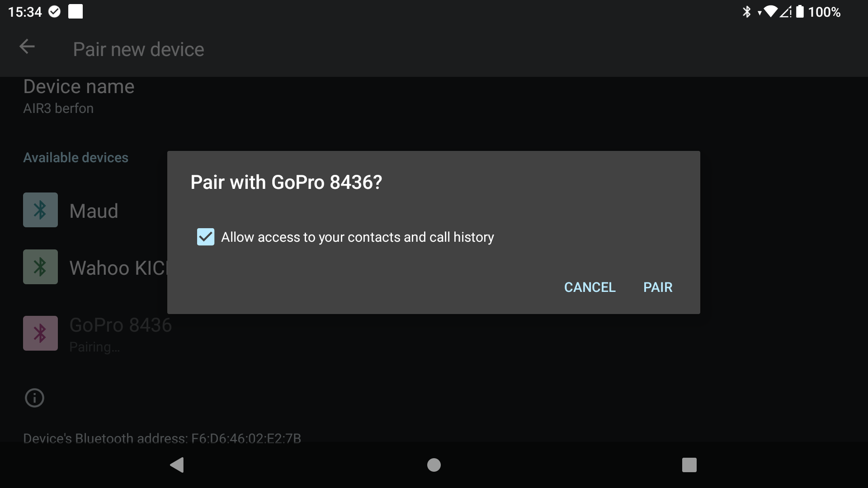Click GoPro 8436 pink Bluetooth icon
This screenshot has width=868, height=488.
(x=40, y=333)
